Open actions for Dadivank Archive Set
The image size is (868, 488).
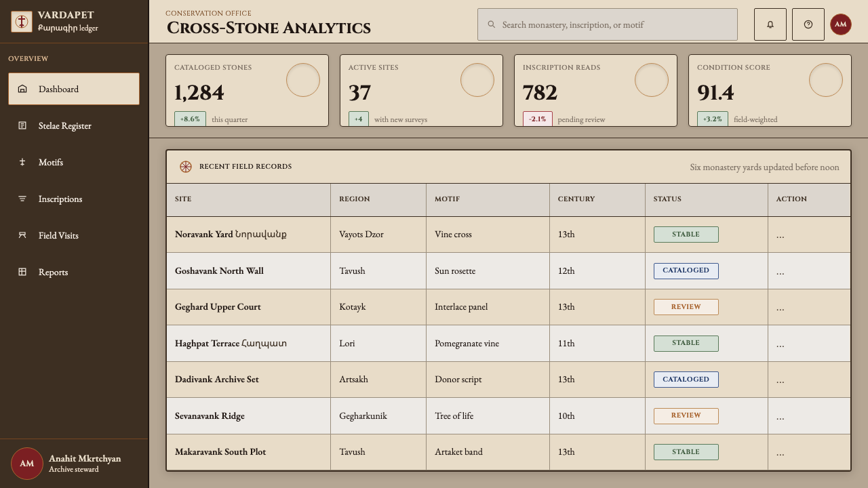780,380
